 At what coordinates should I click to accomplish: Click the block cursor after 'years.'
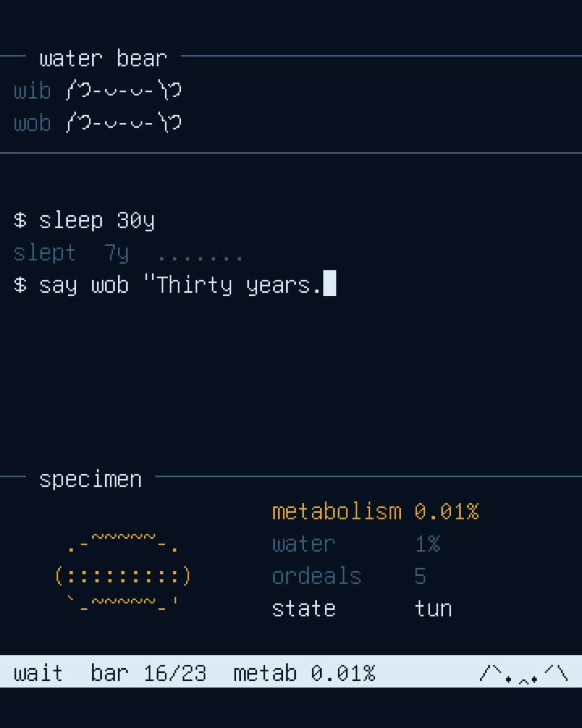330,283
